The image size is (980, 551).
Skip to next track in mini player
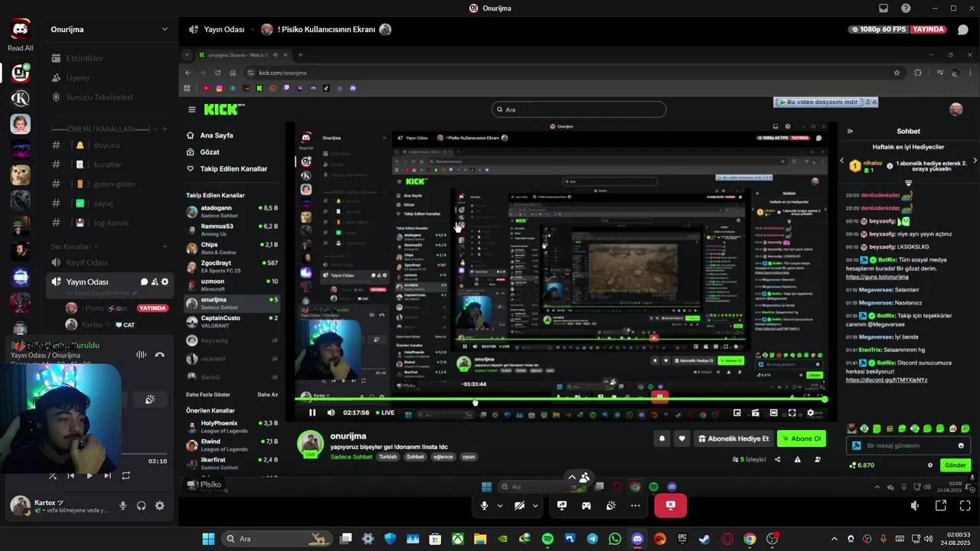(107, 475)
